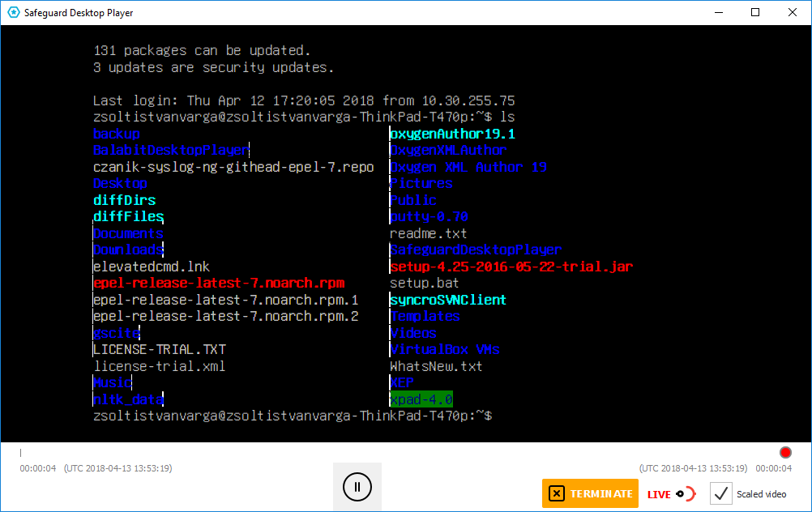The image size is (812, 512).
Task: Click the 'elevatedcmd.lnk' file name
Action: [x=152, y=266]
